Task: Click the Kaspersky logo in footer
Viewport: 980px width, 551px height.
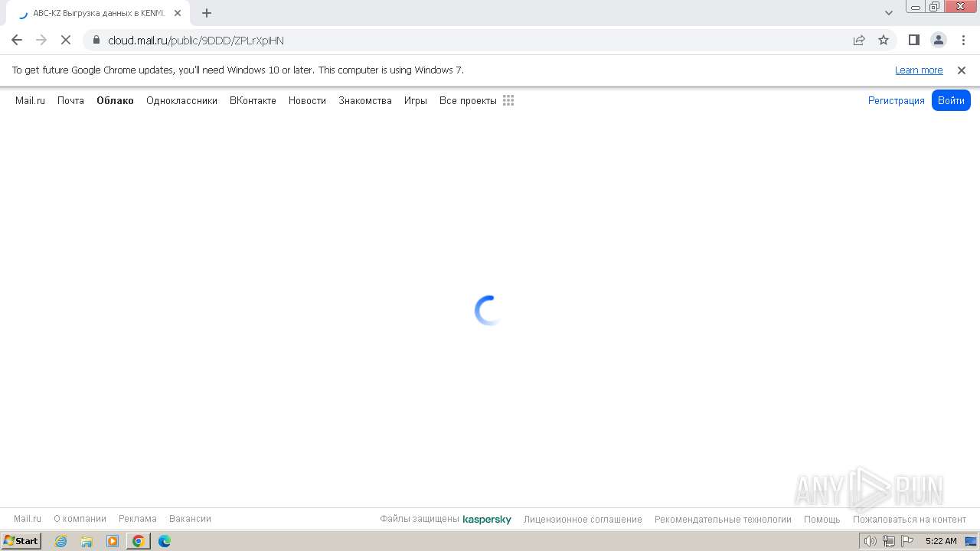Action: (x=487, y=520)
